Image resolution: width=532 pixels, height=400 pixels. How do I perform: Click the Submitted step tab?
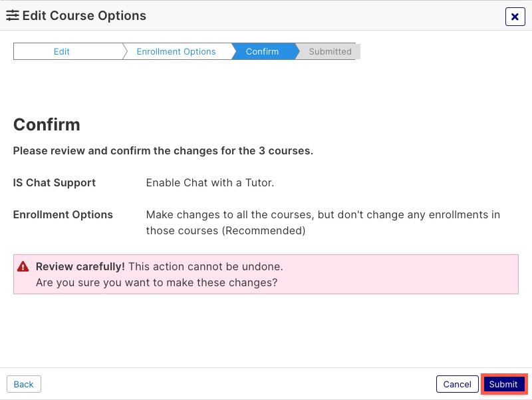click(330, 51)
